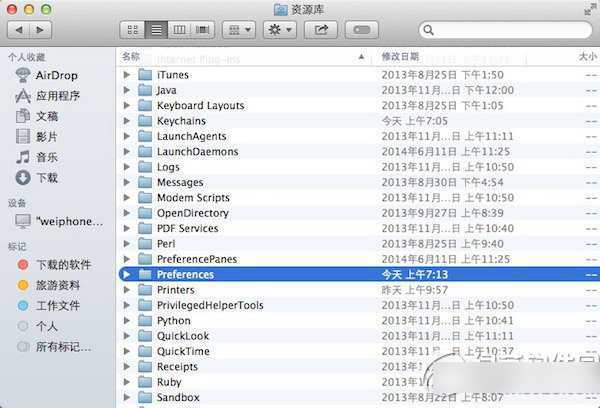Expand the Printers folder triangle
Image resolution: width=600 pixels, height=408 pixels.
pyautogui.click(x=127, y=290)
